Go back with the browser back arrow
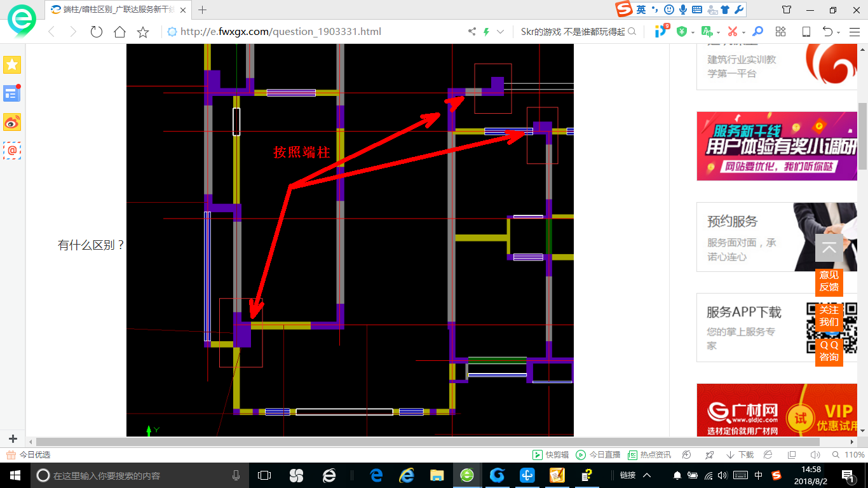The width and height of the screenshot is (868, 488). tap(51, 32)
